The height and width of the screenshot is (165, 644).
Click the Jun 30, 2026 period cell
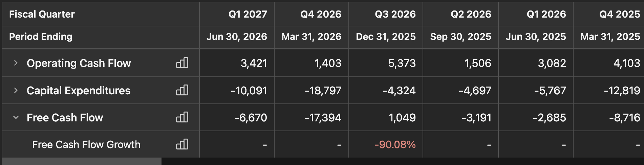(x=237, y=37)
